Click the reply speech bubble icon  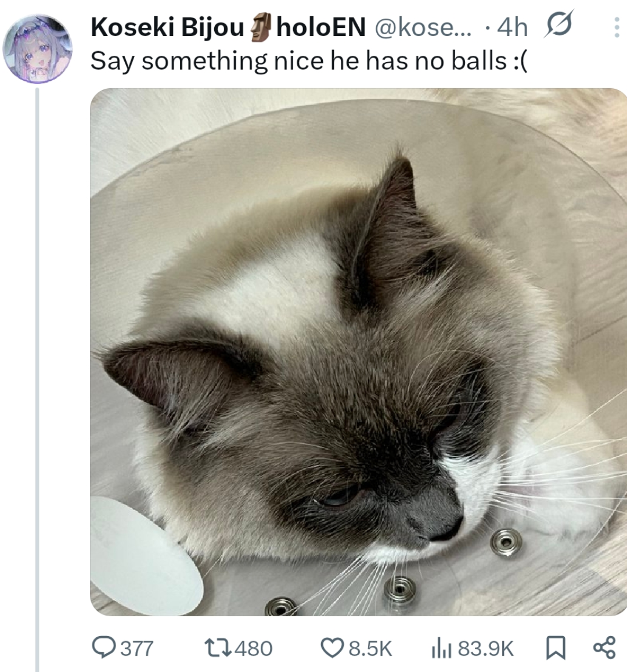coord(104,648)
